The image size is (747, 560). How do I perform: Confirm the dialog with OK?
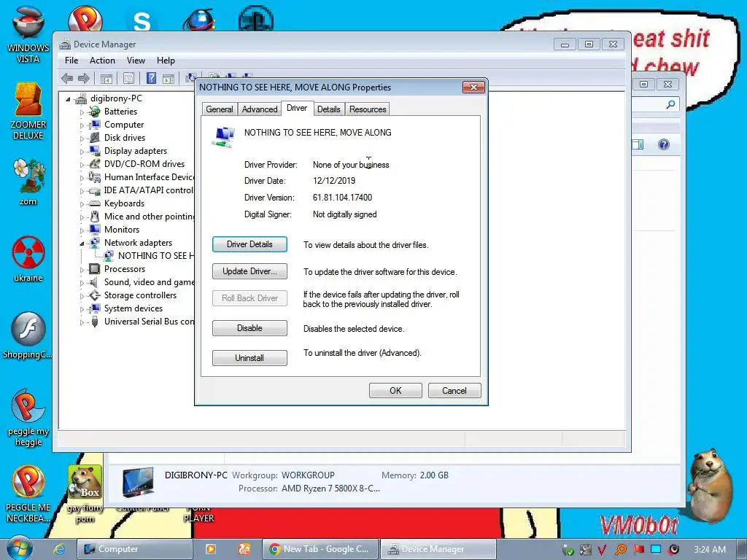click(395, 391)
